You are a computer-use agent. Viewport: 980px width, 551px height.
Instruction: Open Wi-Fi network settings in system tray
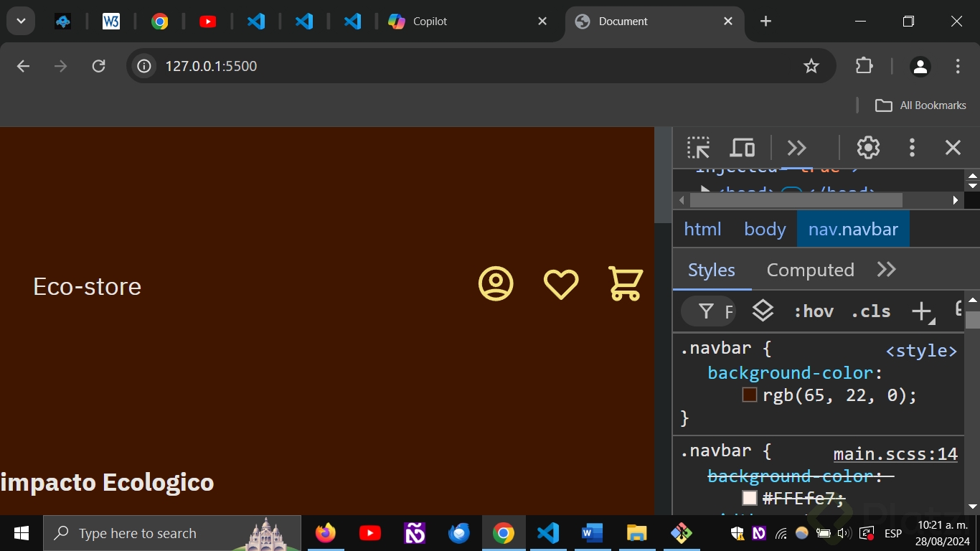[x=781, y=533]
